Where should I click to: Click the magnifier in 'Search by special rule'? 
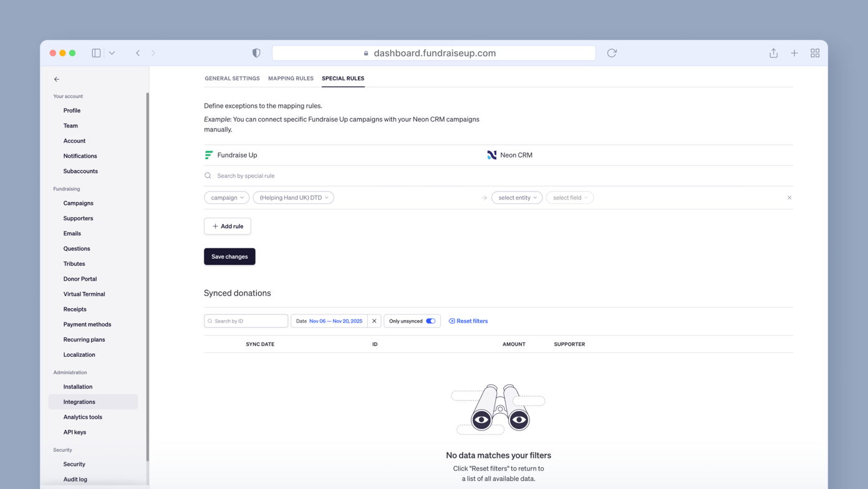(208, 175)
